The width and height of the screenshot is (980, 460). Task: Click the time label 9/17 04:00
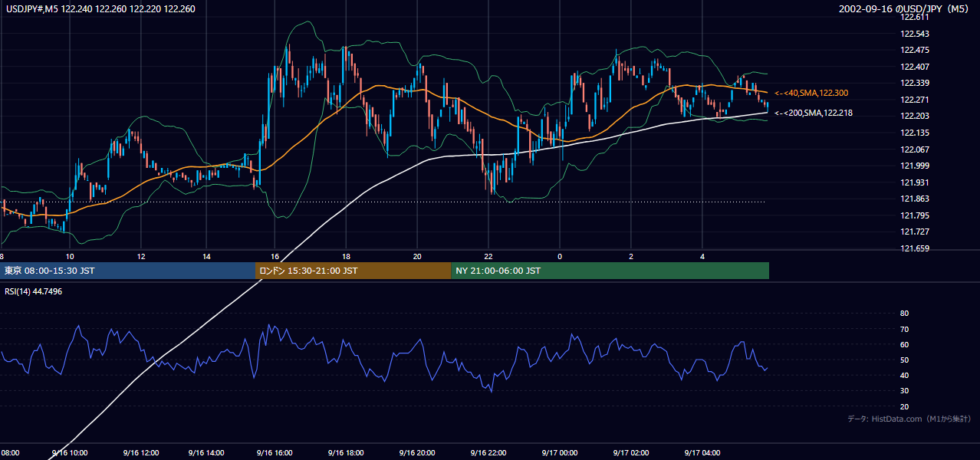703,453
